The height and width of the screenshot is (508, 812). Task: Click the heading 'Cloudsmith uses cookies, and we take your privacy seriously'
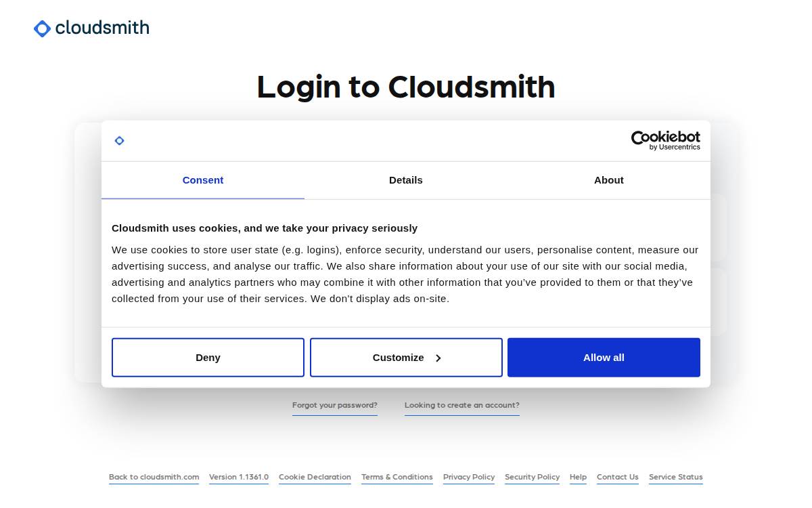coord(265,228)
